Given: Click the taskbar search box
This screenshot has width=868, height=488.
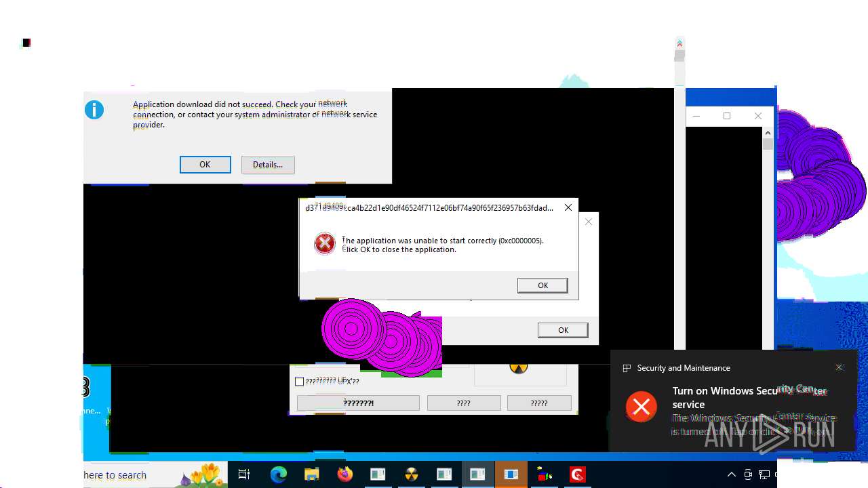Looking at the screenshot, I should [155, 475].
